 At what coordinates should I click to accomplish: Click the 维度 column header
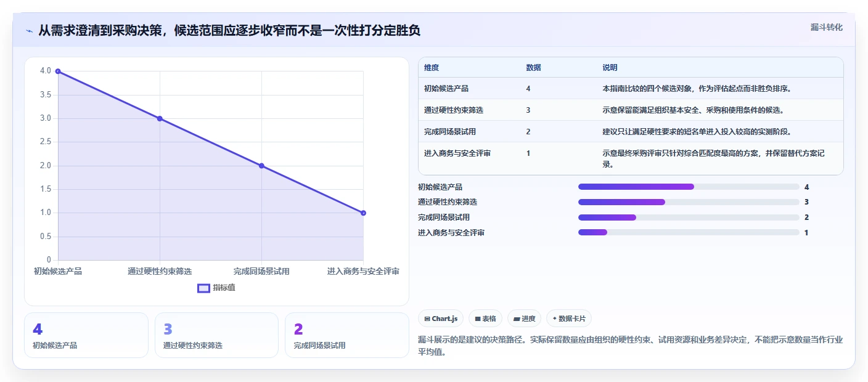[432, 68]
